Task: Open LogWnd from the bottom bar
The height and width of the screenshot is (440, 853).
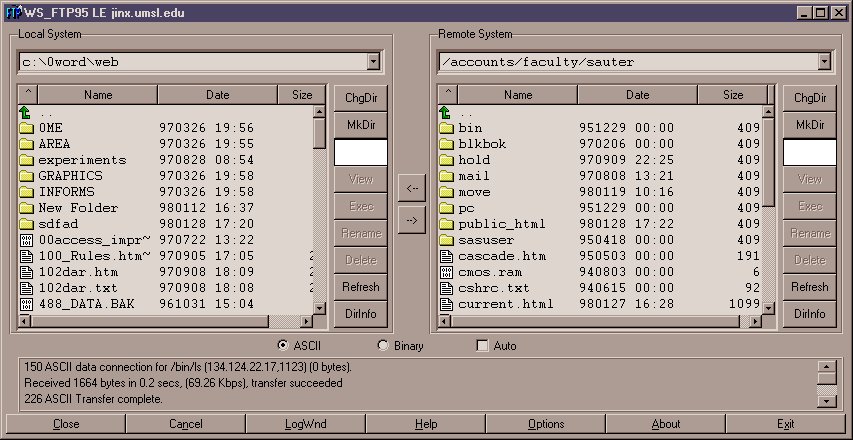Action: [x=305, y=424]
